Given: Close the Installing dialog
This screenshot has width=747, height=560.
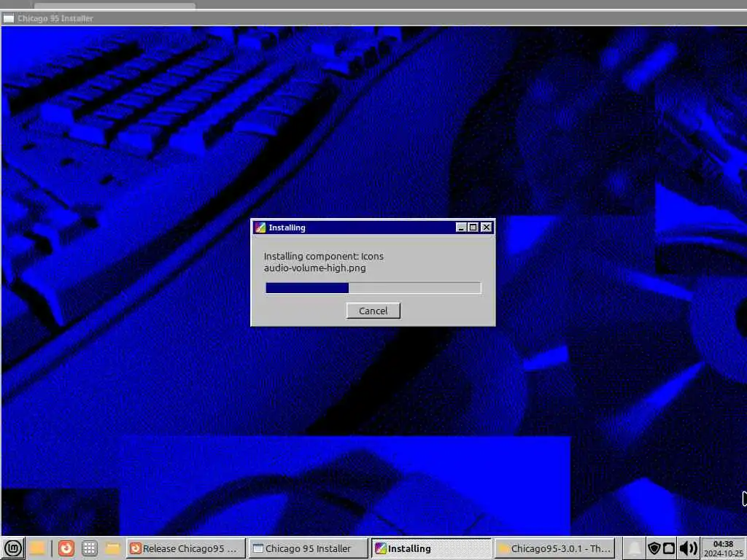Looking at the screenshot, I should click(486, 227).
